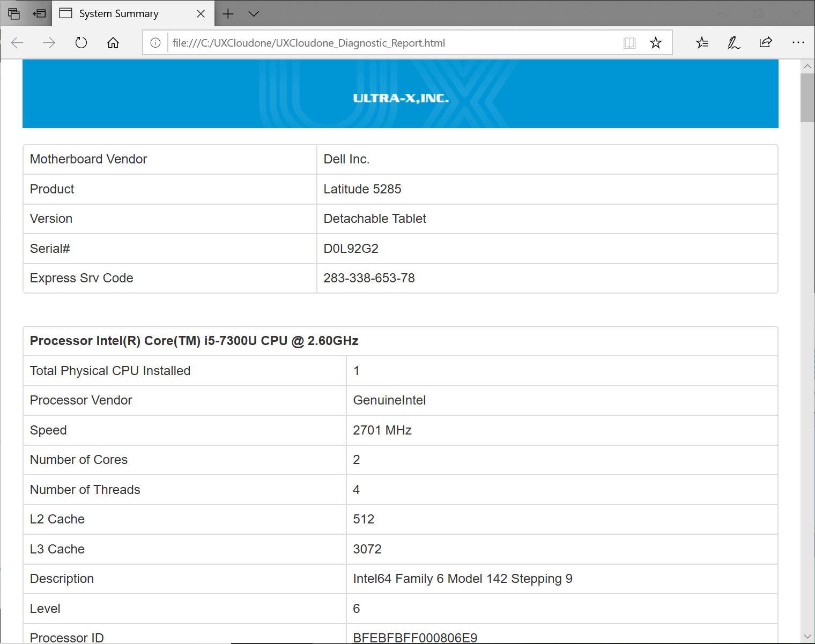
Task: Close the System Summary tab
Action: (201, 14)
